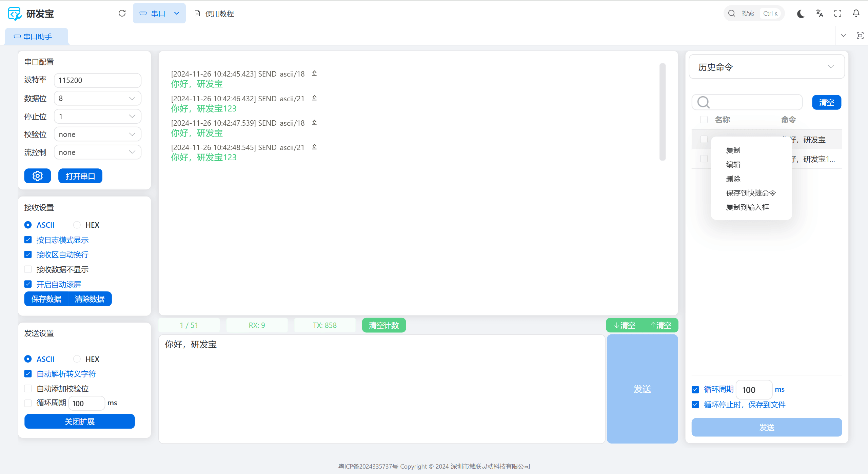This screenshot has height=474, width=868.
Task: Expand the 数据位 selector
Action: (x=98, y=98)
